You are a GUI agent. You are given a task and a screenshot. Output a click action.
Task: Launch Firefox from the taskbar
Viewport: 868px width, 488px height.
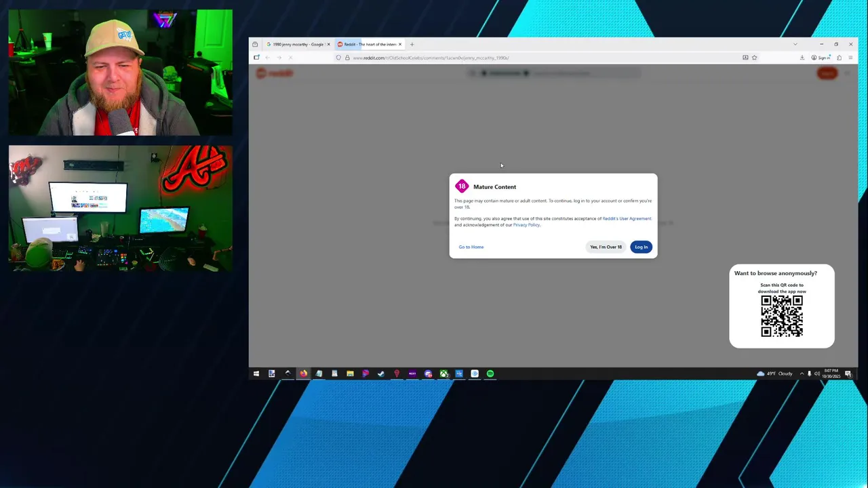(x=303, y=373)
